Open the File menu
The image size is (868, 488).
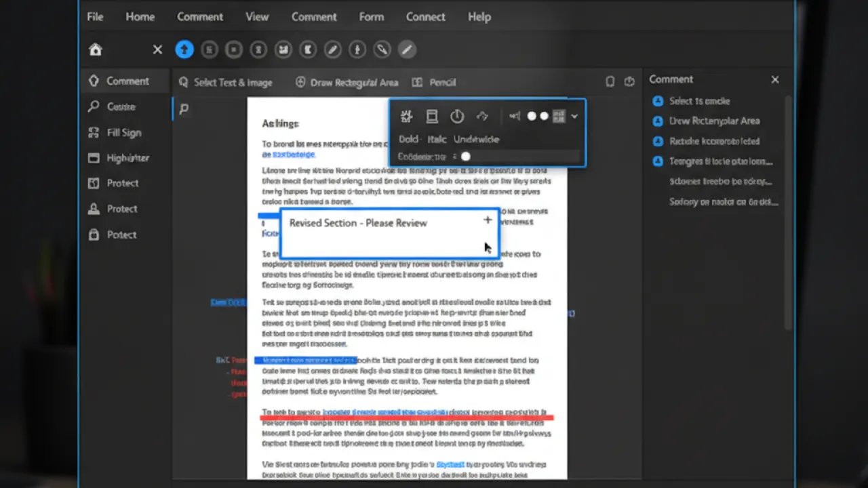pyautogui.click(x=95, y=17)
